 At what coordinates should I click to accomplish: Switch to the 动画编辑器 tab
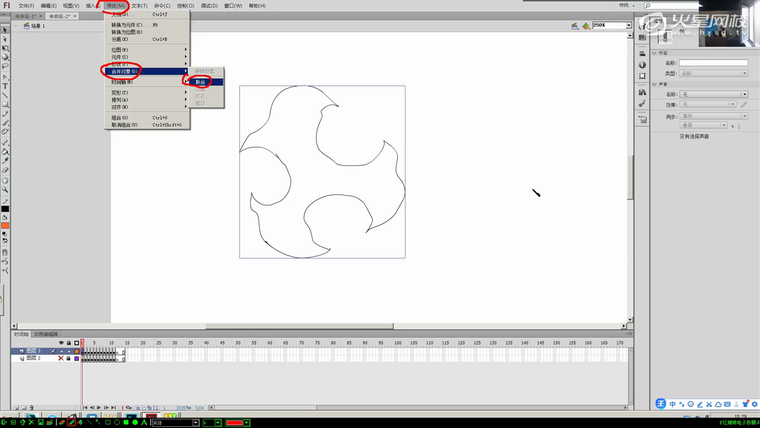(46, 334)
